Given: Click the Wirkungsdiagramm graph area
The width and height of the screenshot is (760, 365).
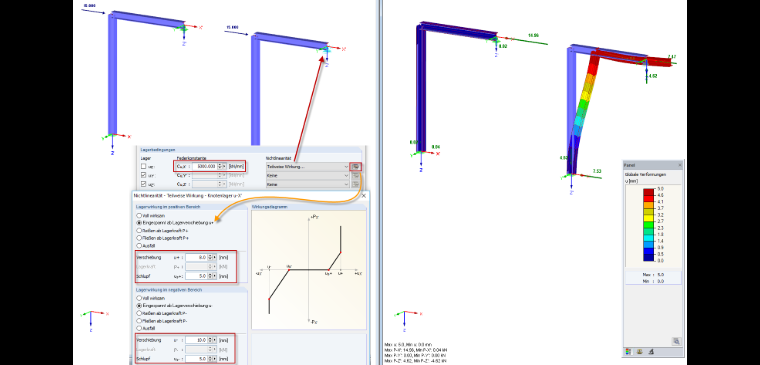Looking at the screenshot, I should (x=308, y=270).
